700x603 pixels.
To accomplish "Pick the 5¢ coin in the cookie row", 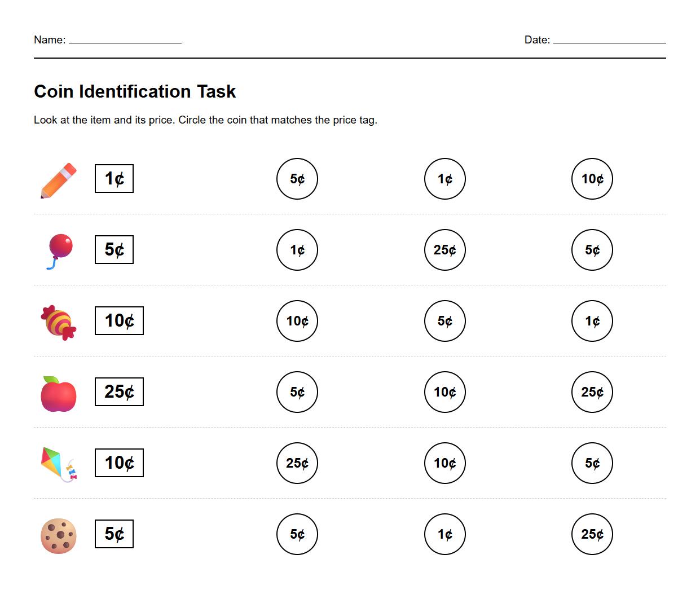I will pos(297,534).
